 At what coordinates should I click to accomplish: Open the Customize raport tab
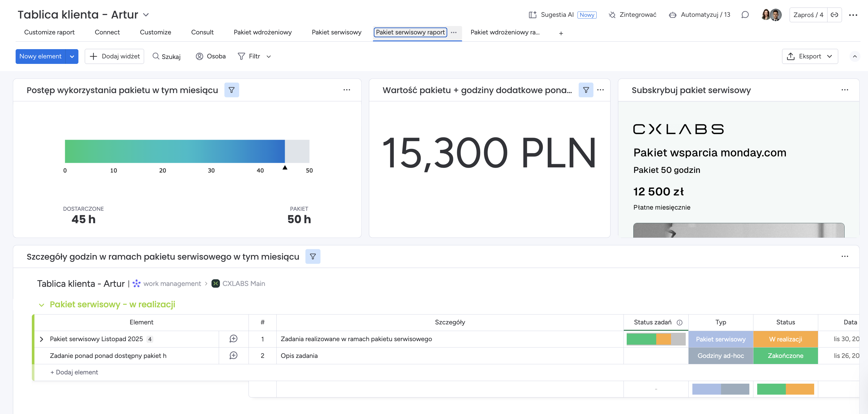[x=49, y=32]
